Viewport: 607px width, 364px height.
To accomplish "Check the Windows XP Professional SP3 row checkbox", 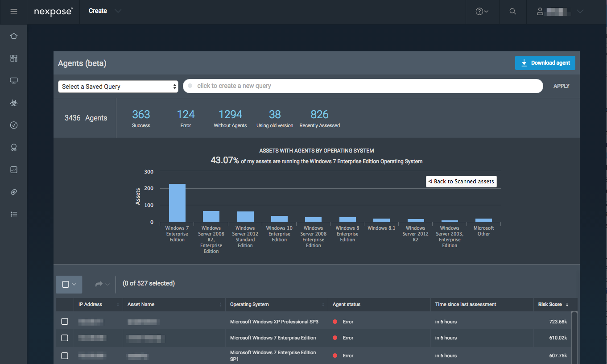I will click(x=65, y=322).
